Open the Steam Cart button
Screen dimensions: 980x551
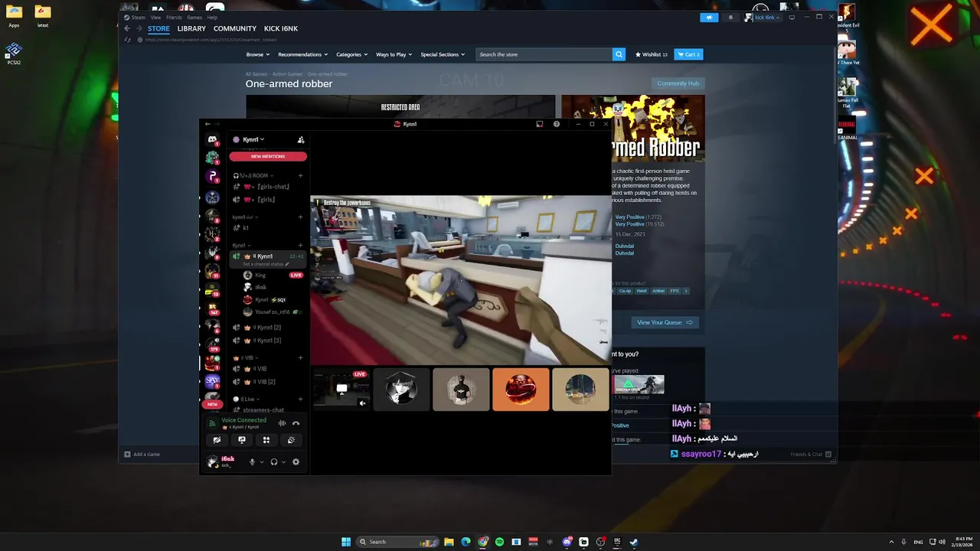click(688, 54)
